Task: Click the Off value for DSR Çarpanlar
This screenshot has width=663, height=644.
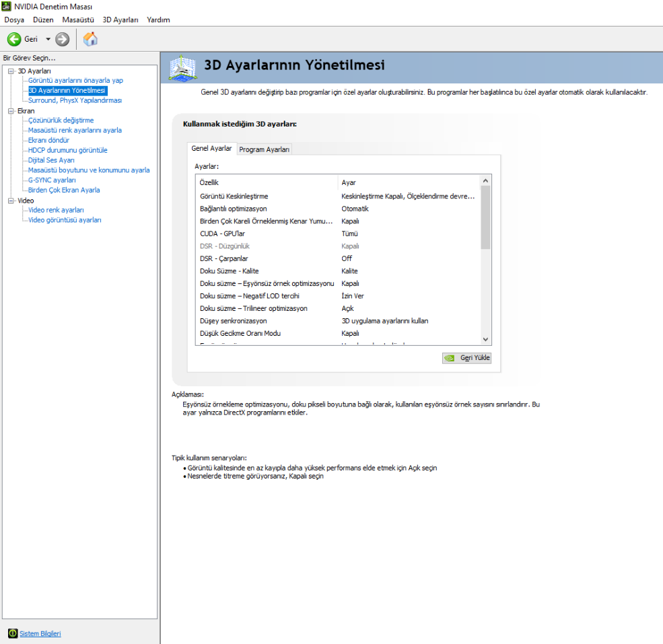Action: point(346,259)
